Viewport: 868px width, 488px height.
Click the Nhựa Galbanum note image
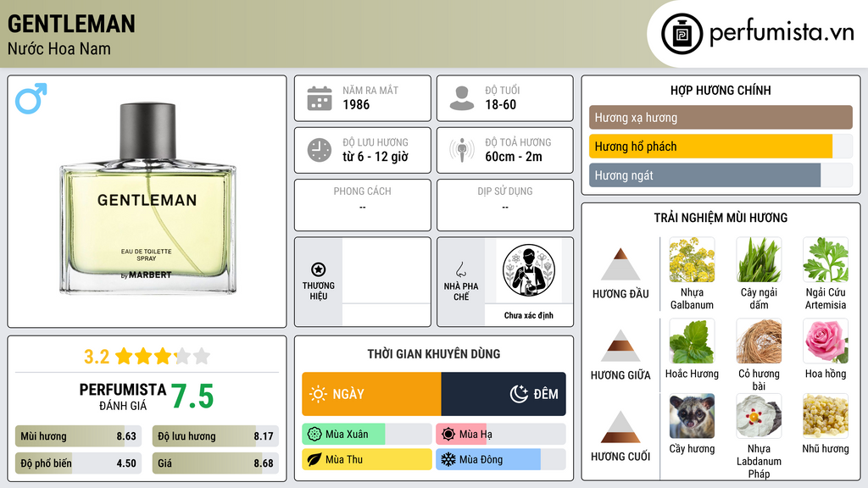click(x=692, y=260)
